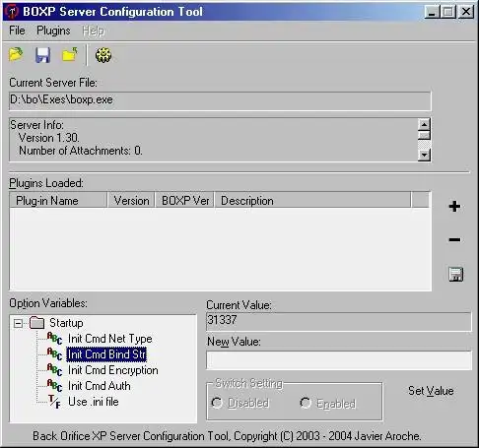Collapse the Startup tree node

[x=19, y=323]
